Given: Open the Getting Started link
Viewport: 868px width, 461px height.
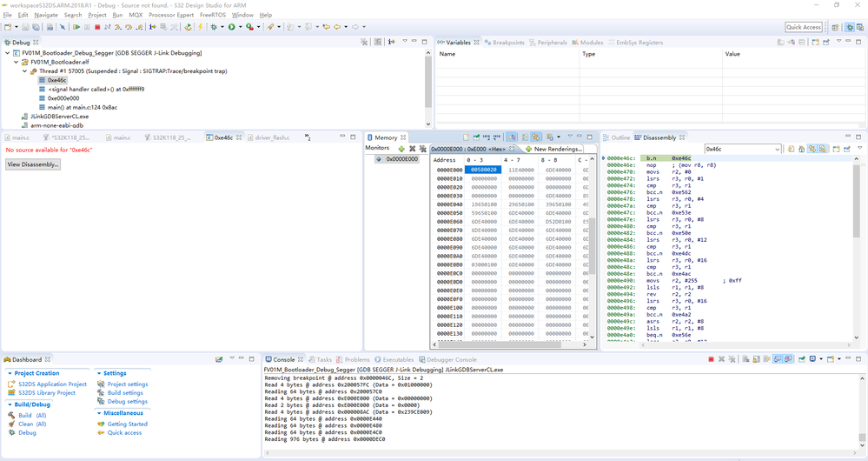Looking at the screenshot, I should [x=126, y=424].
